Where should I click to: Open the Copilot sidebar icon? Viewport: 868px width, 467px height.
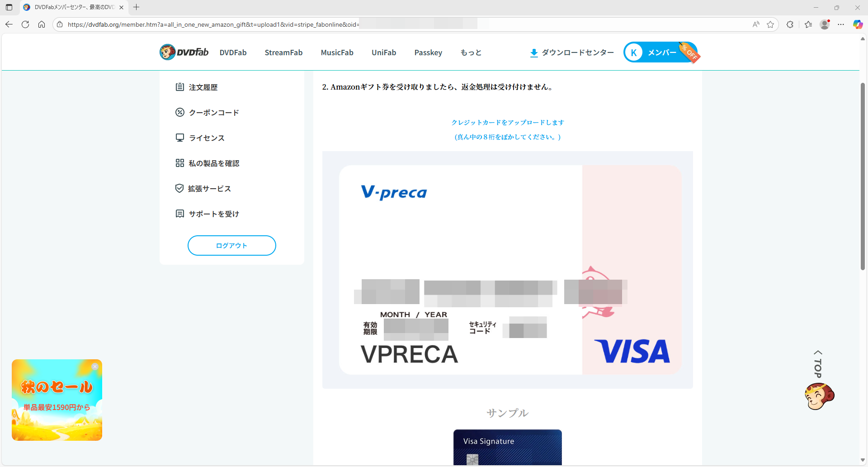pyautogui.click(x=857, y=24)
